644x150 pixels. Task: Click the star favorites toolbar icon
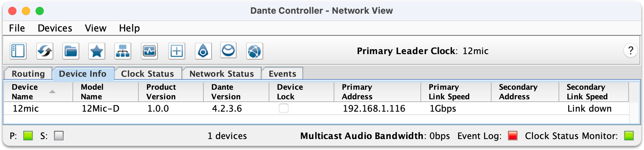[97, 51]
